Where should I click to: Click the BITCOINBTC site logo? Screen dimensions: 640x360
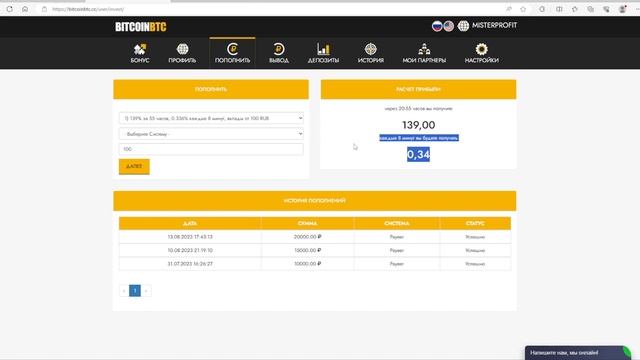point(140,27)
